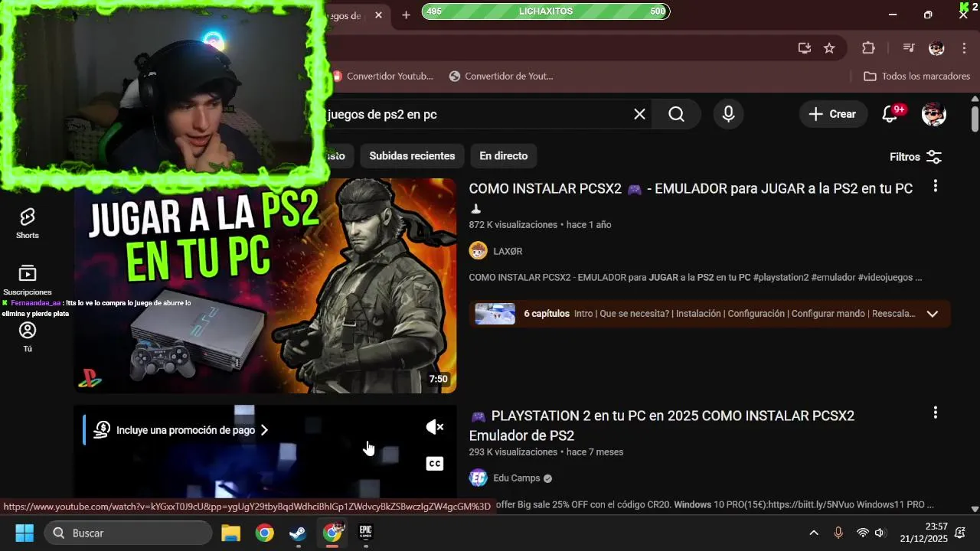Click the install app icon in address bar

click(804, 48)
